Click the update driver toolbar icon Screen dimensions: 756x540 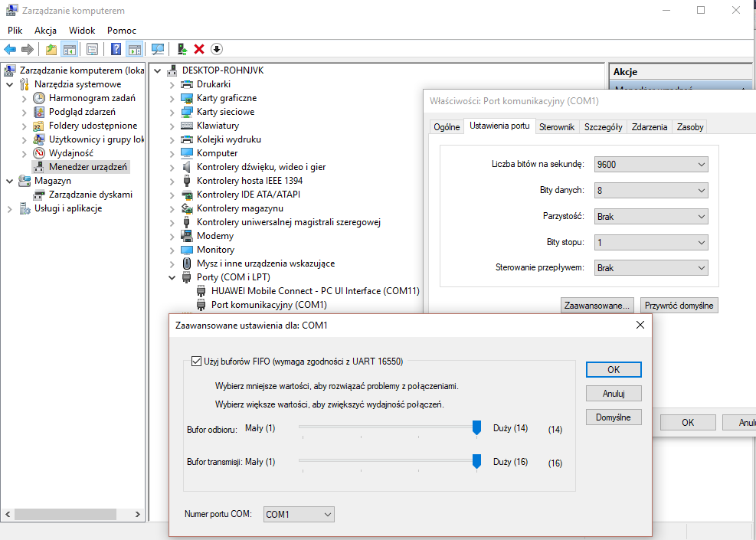[x=182, y=49]
